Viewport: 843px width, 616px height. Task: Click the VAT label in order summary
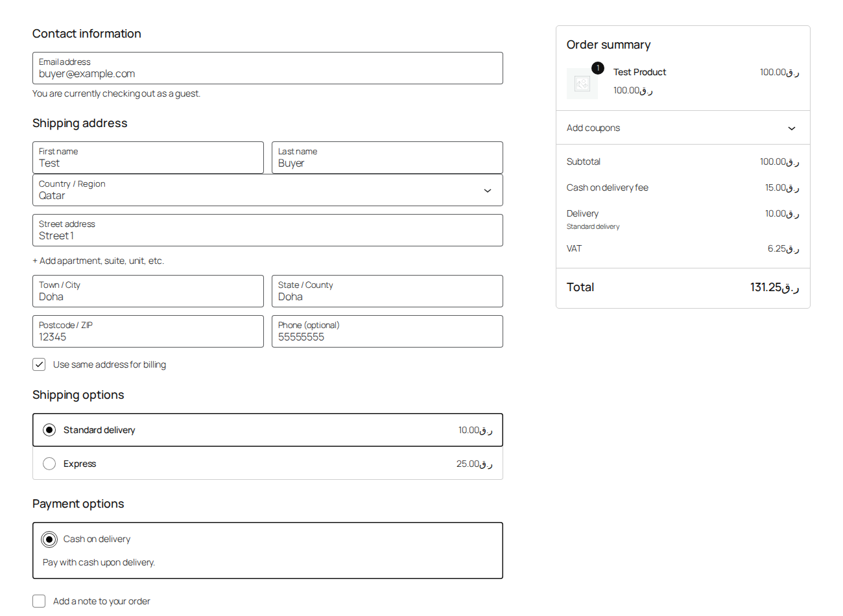click(x=574, y=248)
